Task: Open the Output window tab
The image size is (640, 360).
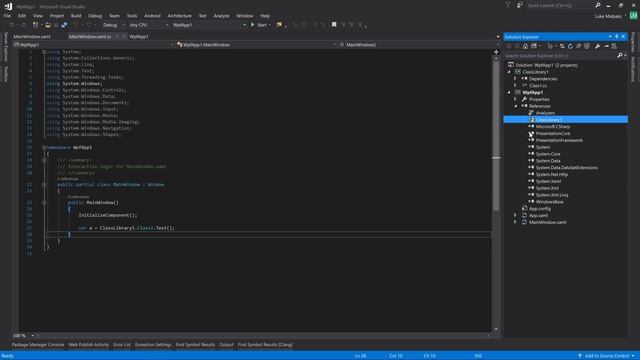Action: pyautogui.click(x=226, y=345)
